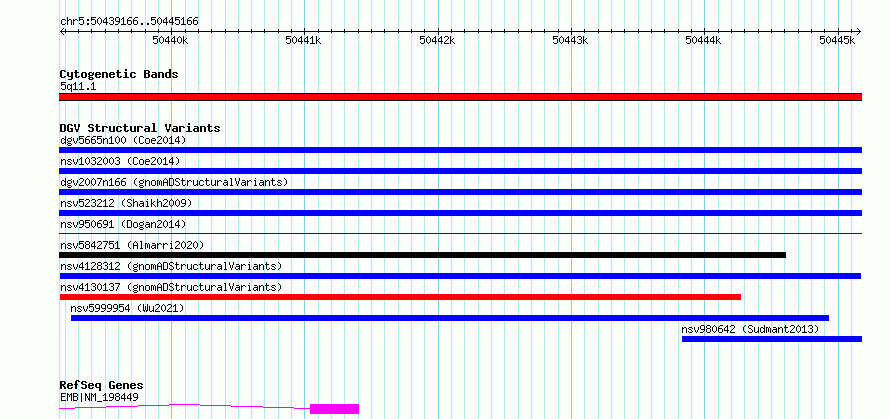Open the nsv4128312 gnomAD variant label
This screenshot has height=419, width=890.
[x=171, y=266]
